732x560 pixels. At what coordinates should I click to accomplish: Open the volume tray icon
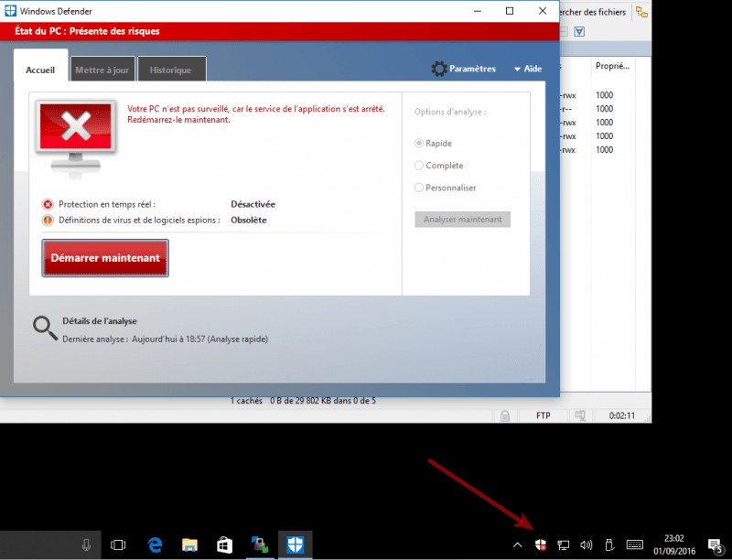coord(587,544)
